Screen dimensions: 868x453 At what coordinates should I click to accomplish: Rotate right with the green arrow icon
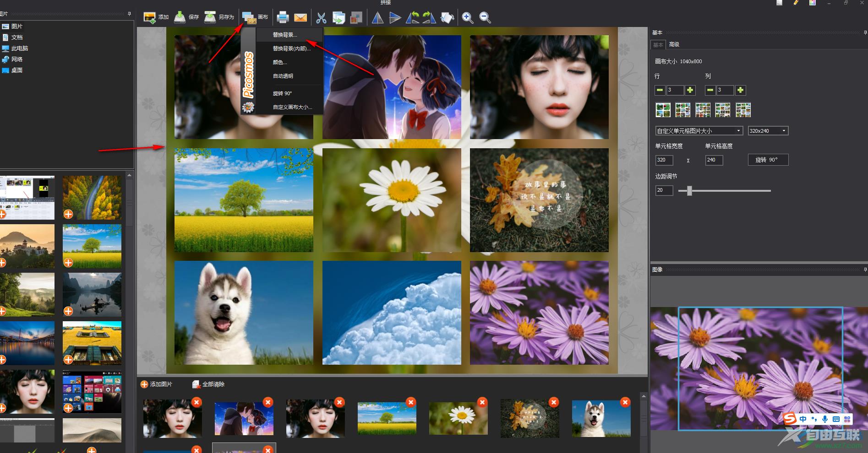coord(429,17)
